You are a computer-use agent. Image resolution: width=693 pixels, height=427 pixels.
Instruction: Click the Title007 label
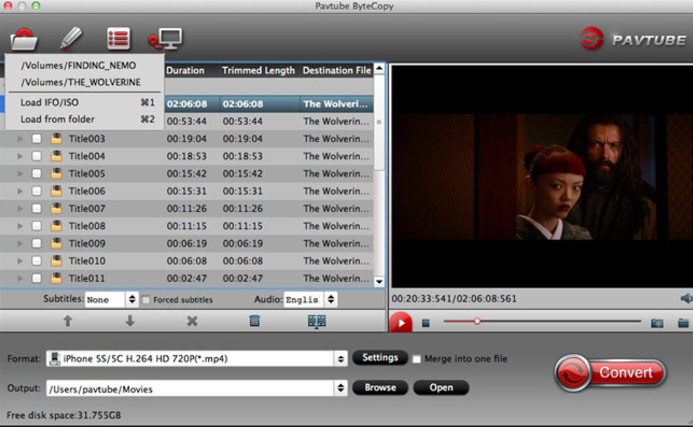coord(87,209)
